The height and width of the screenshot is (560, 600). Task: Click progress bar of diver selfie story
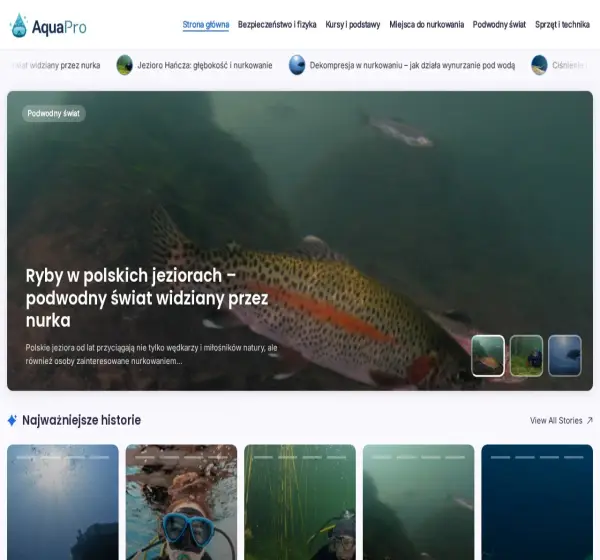pyautogui.click(x=181, y=457)
